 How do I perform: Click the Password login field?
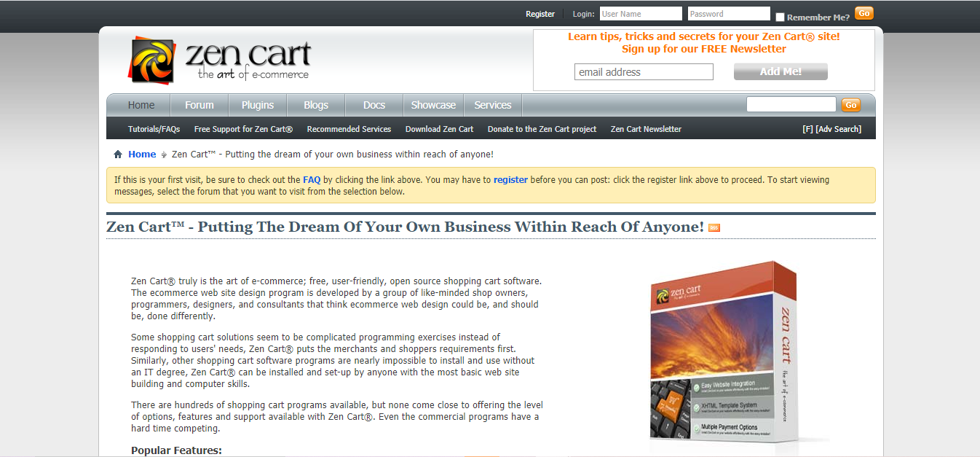(728, 14)
